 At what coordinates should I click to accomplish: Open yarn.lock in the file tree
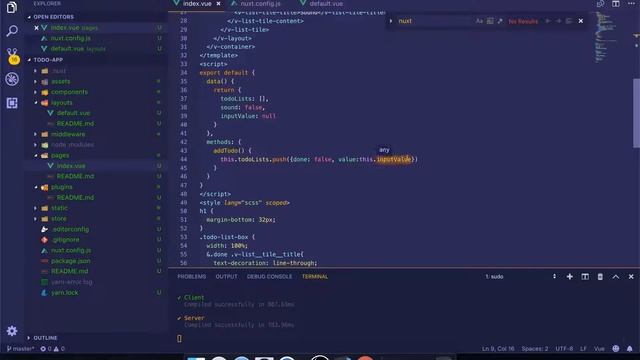click(x=64, y=293)
